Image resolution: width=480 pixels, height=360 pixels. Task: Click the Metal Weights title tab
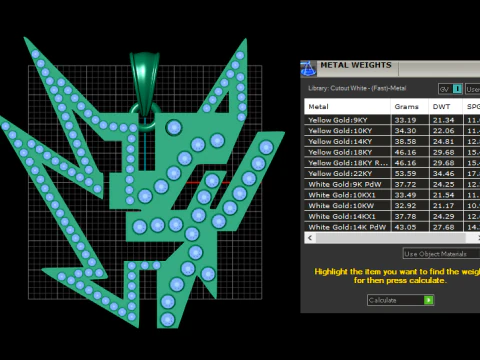tap(356, 65)
